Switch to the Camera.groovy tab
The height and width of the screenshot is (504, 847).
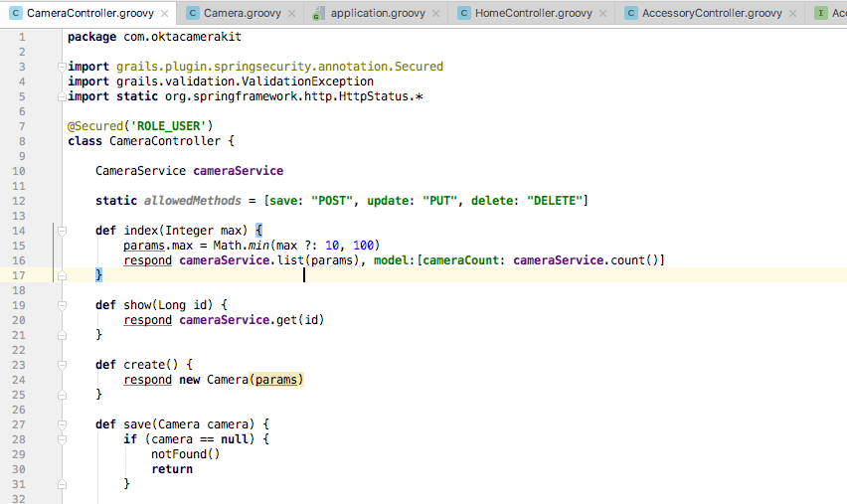tap(242, 14)
